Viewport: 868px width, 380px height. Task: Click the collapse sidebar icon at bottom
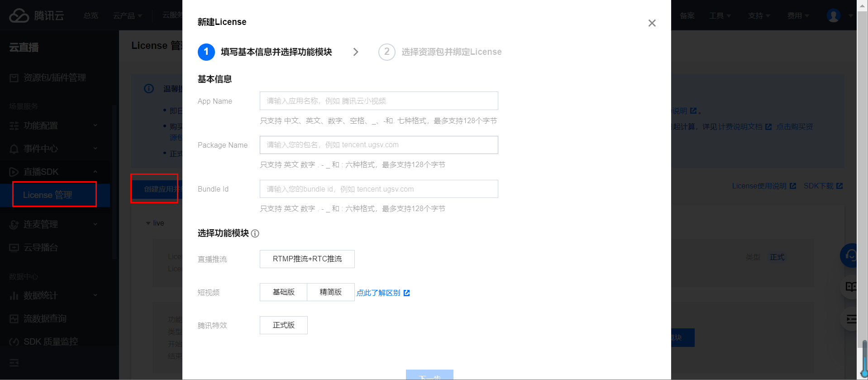pyautogui.click(x=14, y=363)
